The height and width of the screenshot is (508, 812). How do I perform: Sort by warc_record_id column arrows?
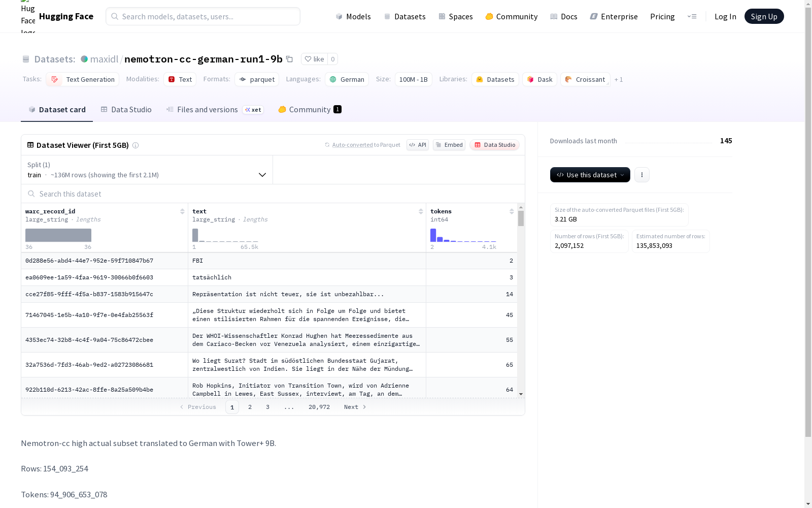click(182, 211)
